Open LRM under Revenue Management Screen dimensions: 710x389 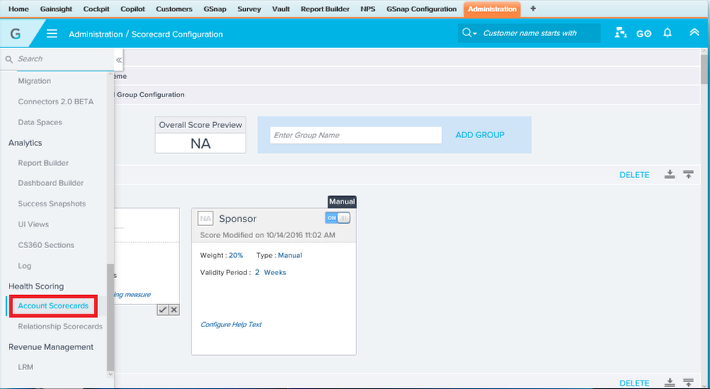[x=25, y=367]
